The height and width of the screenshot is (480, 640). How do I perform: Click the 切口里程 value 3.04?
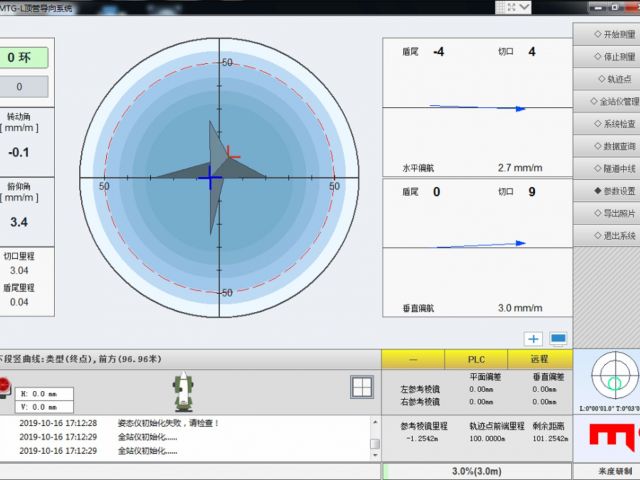point(19,270)
